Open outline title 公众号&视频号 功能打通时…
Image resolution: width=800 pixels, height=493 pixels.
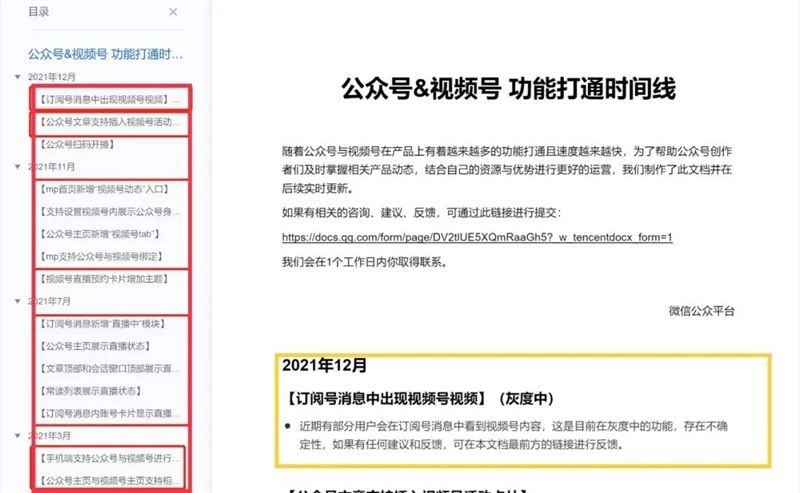click(105, 54)
